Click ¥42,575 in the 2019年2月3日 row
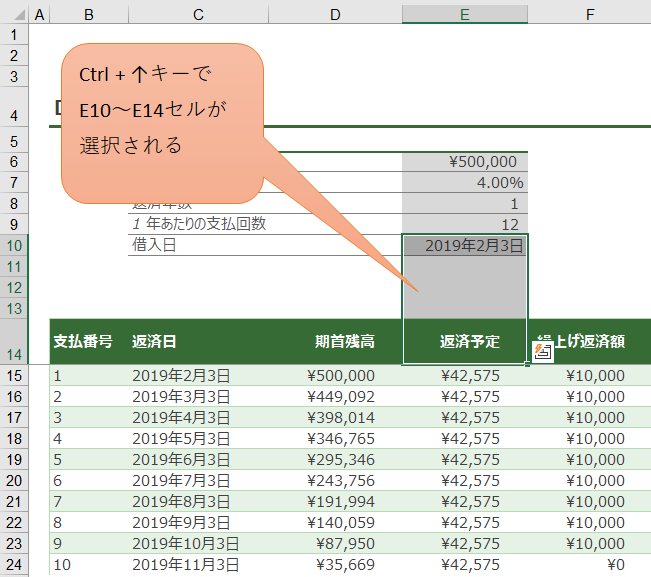 click(465, 376)
